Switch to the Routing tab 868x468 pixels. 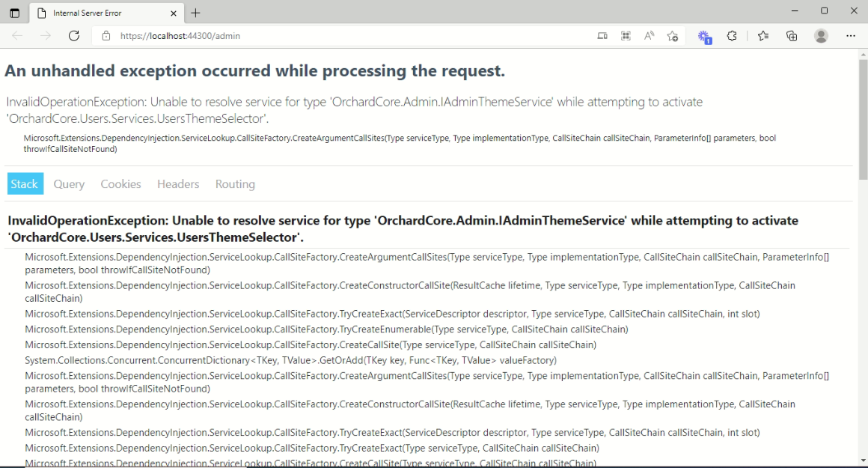(235, 184)
